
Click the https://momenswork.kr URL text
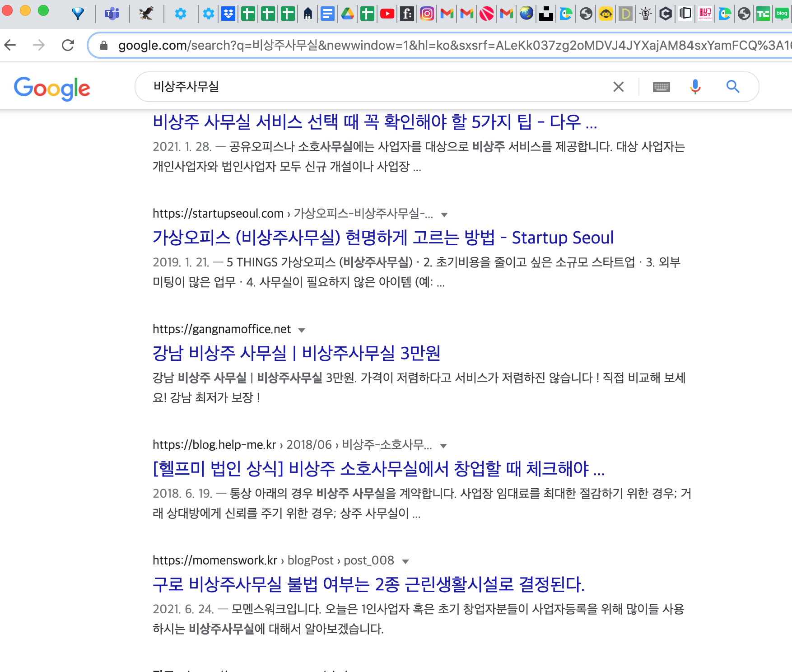(215, 560)
